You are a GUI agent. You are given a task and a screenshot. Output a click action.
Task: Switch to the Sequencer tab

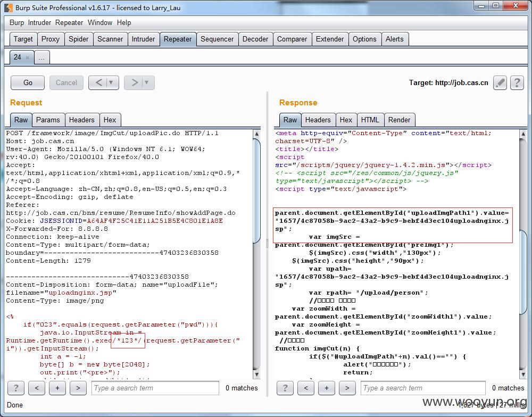[217, 39]
